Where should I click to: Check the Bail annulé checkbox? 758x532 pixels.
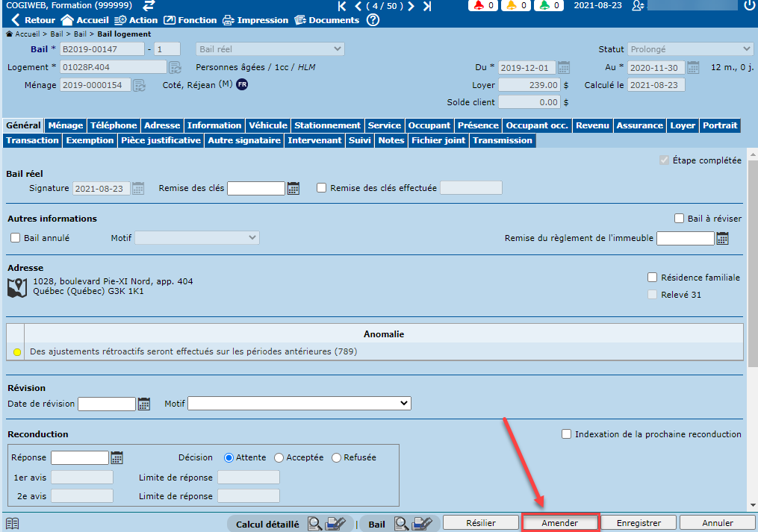click(x=16, y=238)
